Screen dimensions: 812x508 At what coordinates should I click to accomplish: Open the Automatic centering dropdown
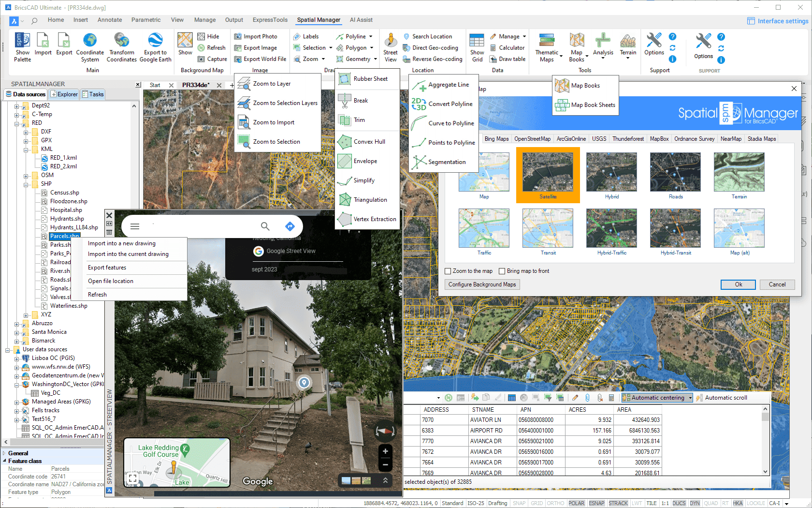click(x=690, y=398)
